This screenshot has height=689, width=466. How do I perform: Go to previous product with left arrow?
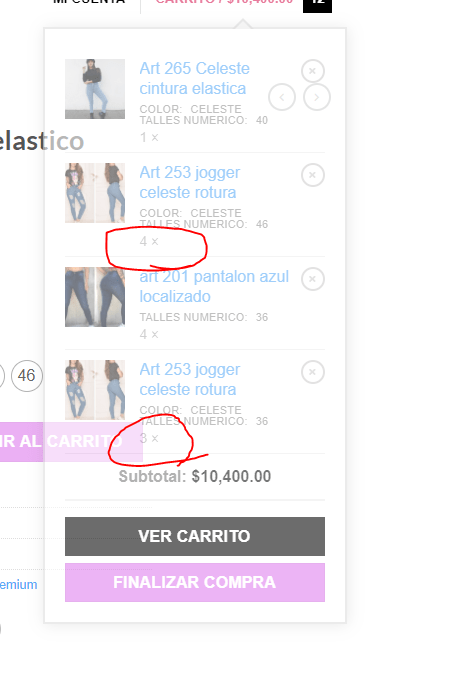282,97
